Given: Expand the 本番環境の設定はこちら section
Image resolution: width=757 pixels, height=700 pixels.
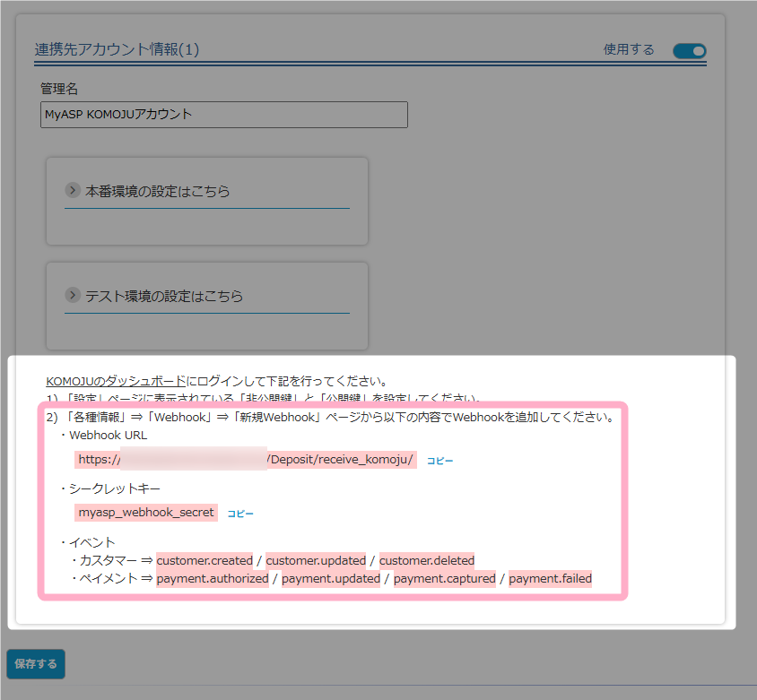Looking at the screenshot, I should pos(157,191).
